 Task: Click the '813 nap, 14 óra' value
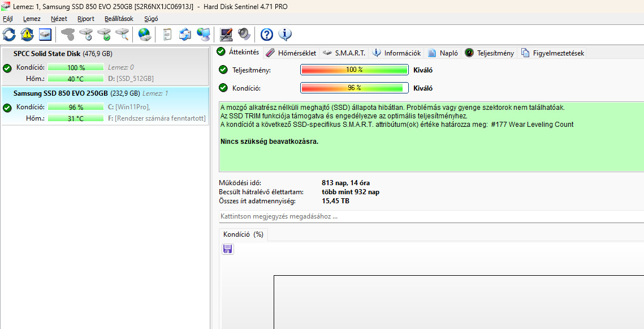pyautogui.click(x=346, y=183)
